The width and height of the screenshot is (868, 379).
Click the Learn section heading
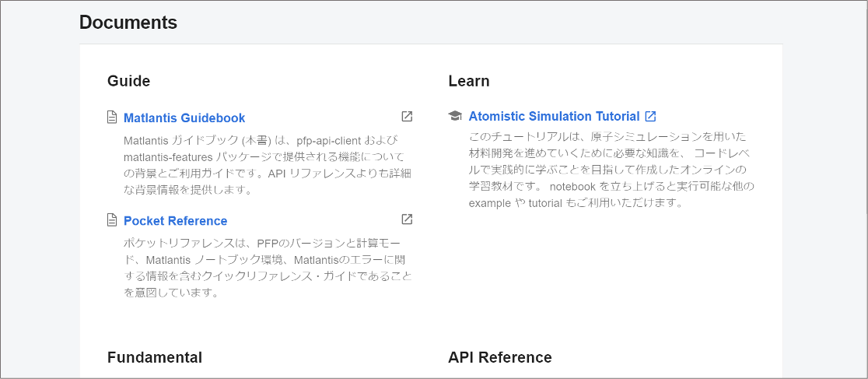(469, 81)
